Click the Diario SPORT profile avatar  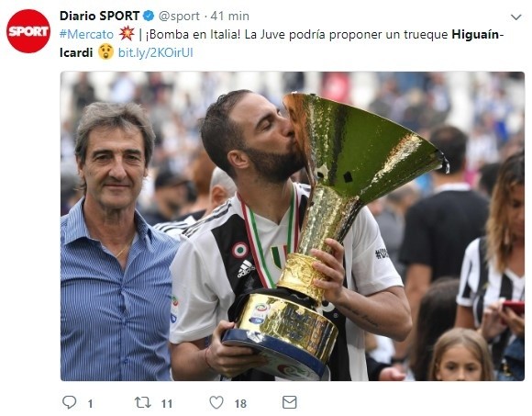[x=28, y=31]
